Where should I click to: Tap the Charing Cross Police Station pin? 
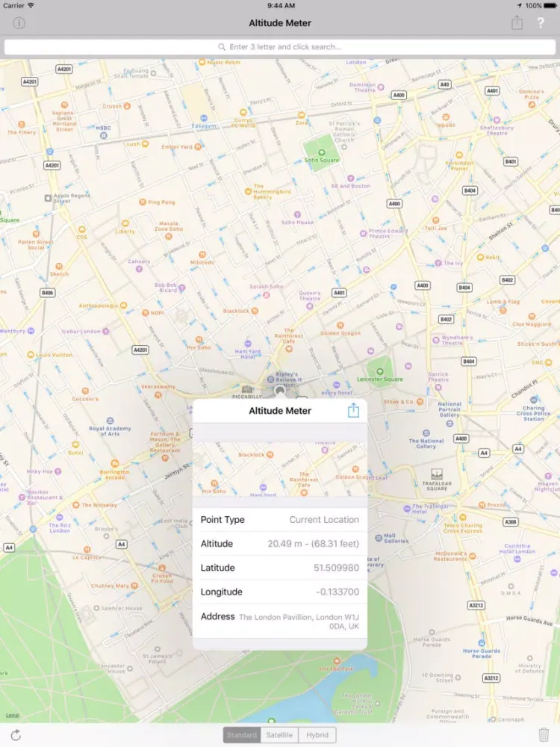click(x=533, y=400)
